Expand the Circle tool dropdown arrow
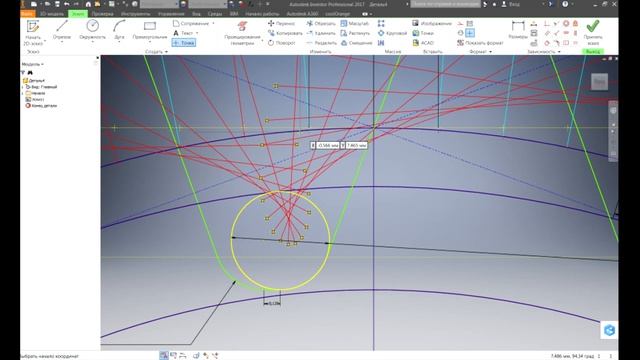Screen dimensions: 640x360 pyautogui.click(x=93, y=42)
